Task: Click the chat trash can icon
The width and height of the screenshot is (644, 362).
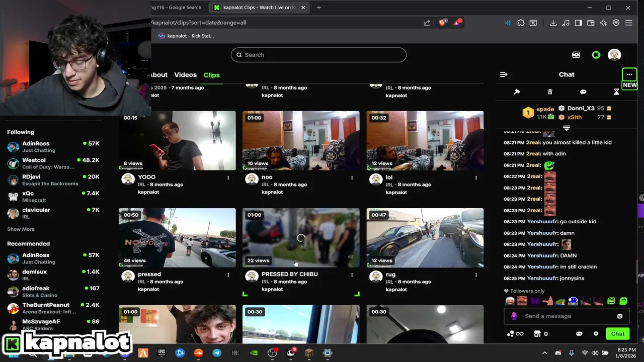Action: click(550, 92)
